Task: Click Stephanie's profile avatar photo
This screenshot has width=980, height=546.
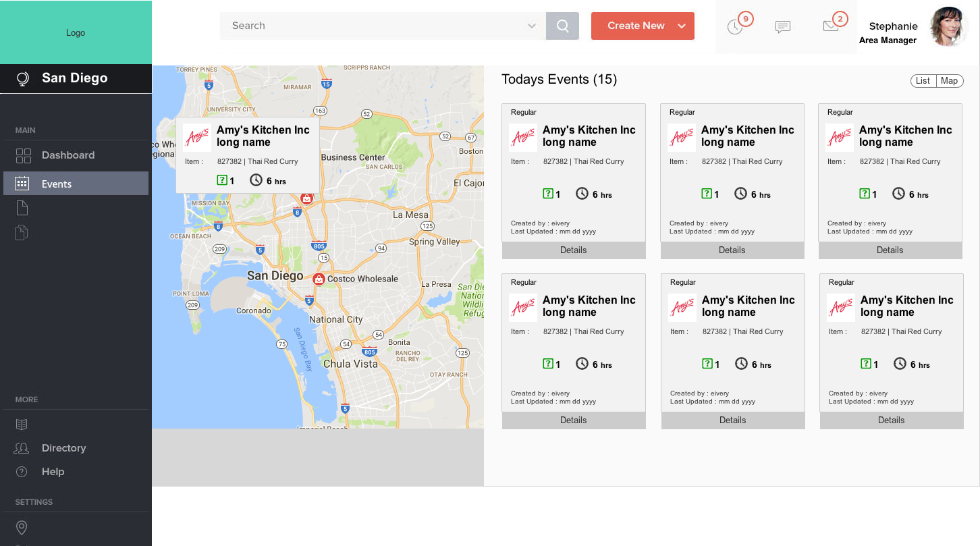Action: pos(950,27)
